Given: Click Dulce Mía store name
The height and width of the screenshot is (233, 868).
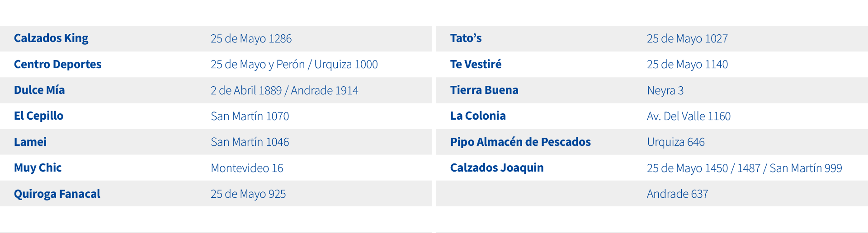Looking at the screenshot, I should [x=39, y=90].
